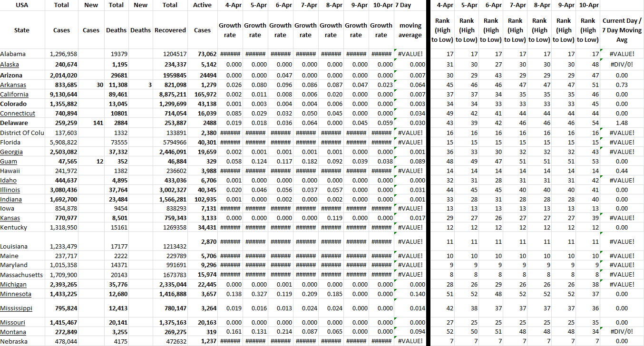644x346 pixels.
Task: Open the Delaware hyperlink
Action: 14,123
